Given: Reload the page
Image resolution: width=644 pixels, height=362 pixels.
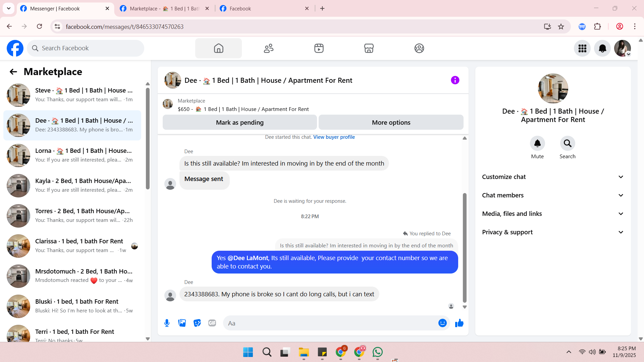Looking at the screenshot, I should tap(40, 26).
